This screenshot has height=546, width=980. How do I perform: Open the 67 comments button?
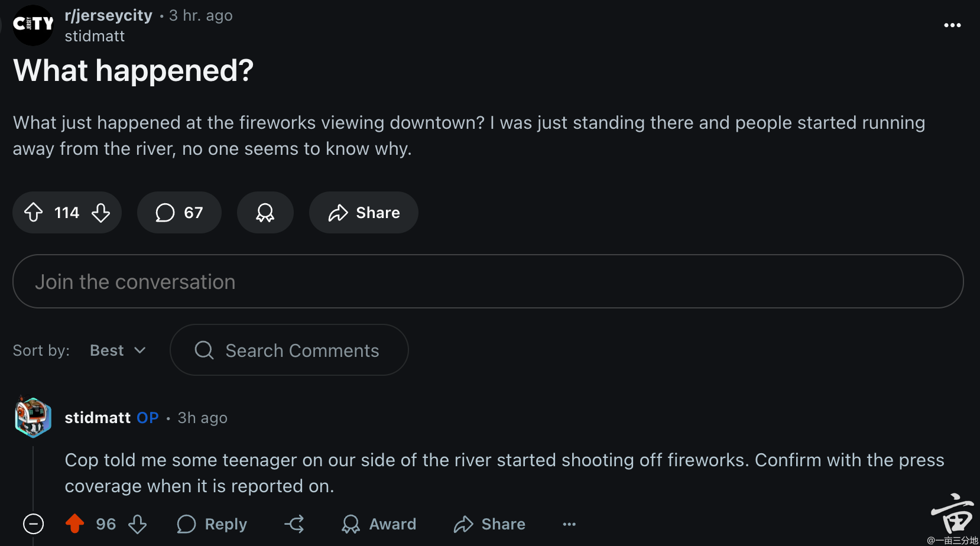coord(179,212)
